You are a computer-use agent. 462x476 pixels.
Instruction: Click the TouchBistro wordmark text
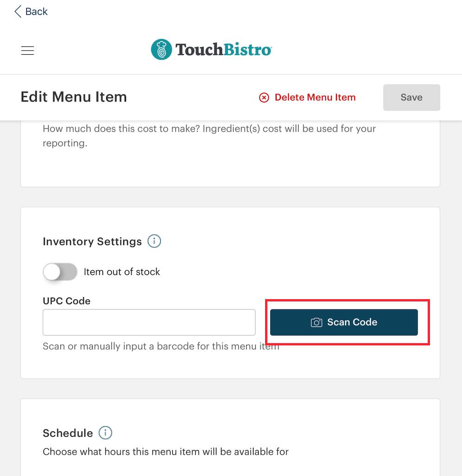(x=223, y=50)
